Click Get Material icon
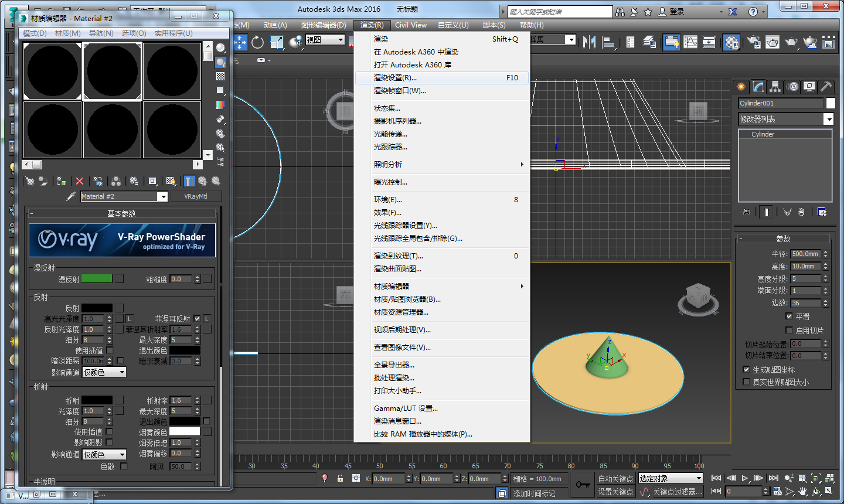This screenshot has width=844, height=504. click(x=29, y=181)
